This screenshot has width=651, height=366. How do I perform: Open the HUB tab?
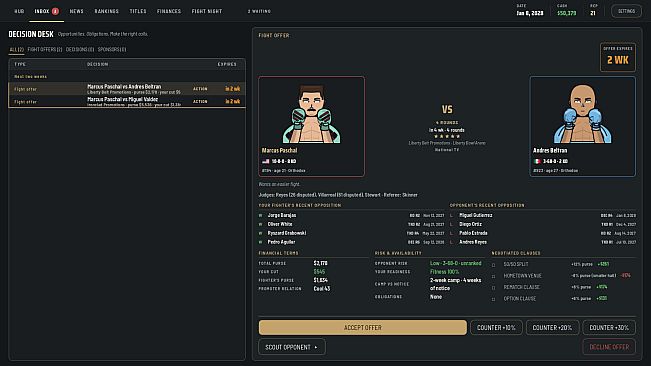coord(19,11)
